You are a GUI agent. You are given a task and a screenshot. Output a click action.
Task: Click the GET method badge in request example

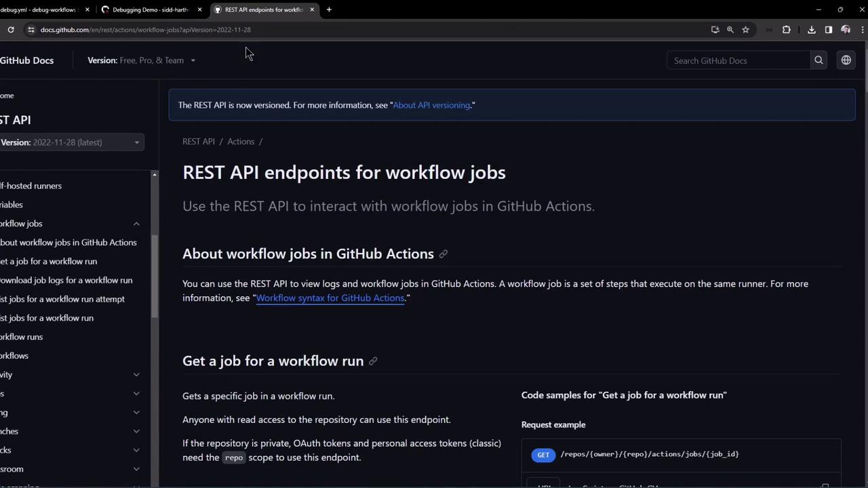coord(543,455)
